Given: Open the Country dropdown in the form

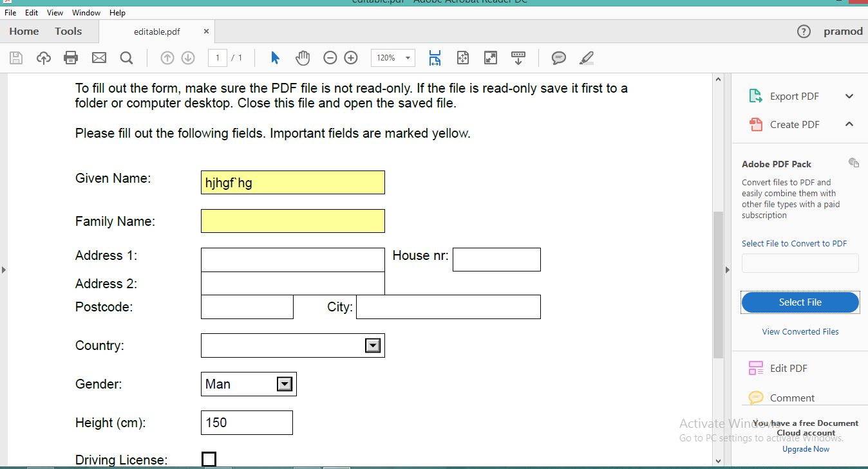Looking at the screenshot, I should point(372,345).
